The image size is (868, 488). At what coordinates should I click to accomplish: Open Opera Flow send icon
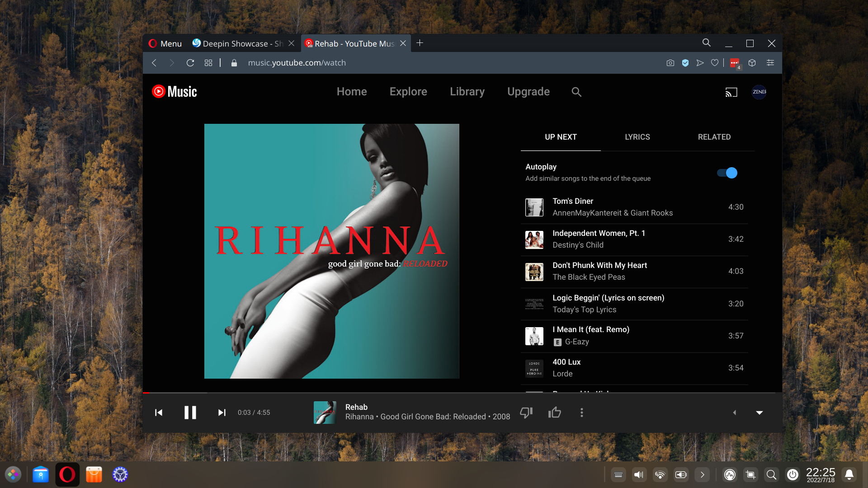pyautogui.click(x=700, y=63)
